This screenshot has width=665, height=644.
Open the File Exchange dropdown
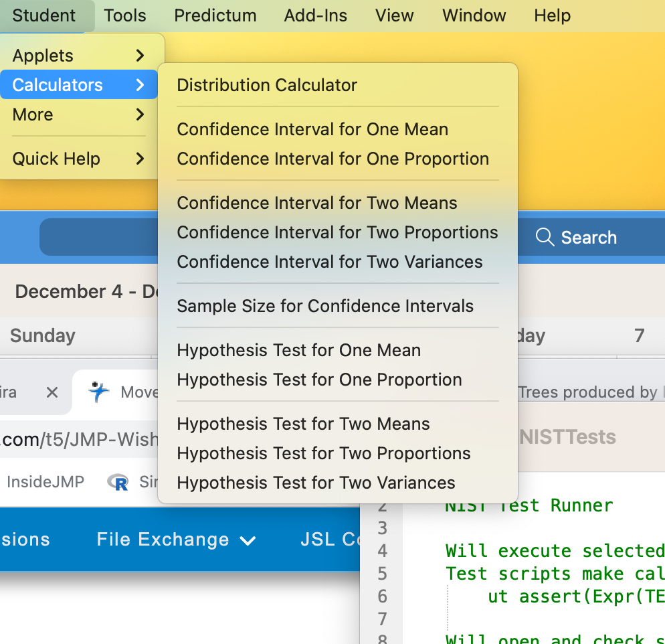click(176, 540)
